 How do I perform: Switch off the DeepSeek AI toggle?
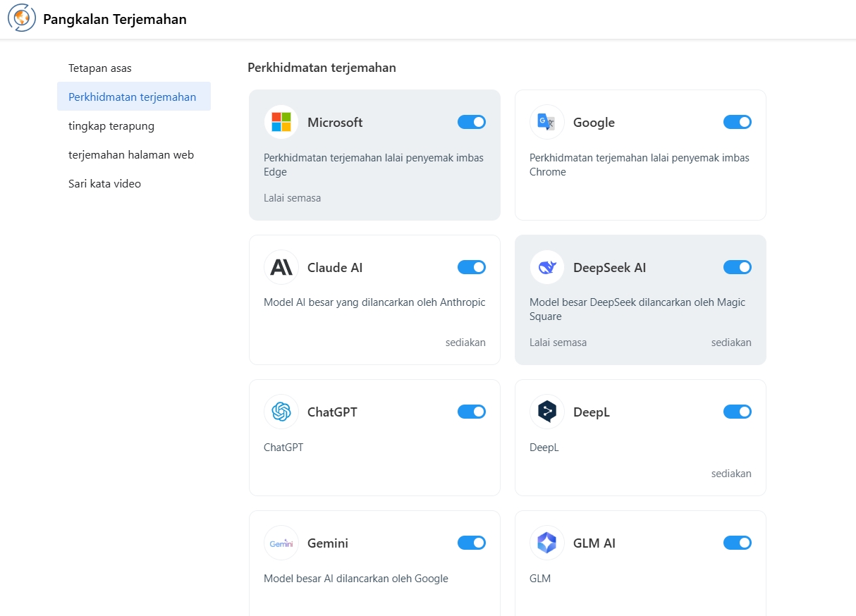click(738, 267)
